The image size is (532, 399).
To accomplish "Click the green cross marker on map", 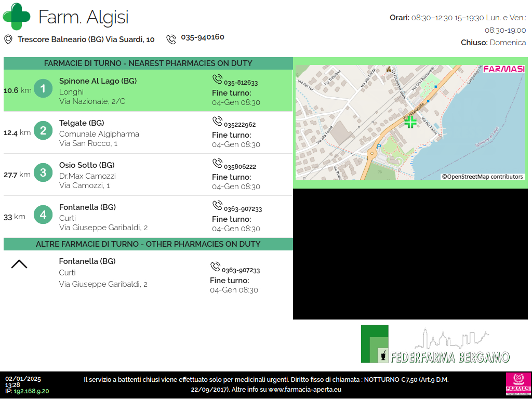I will (x=410, y=122).
